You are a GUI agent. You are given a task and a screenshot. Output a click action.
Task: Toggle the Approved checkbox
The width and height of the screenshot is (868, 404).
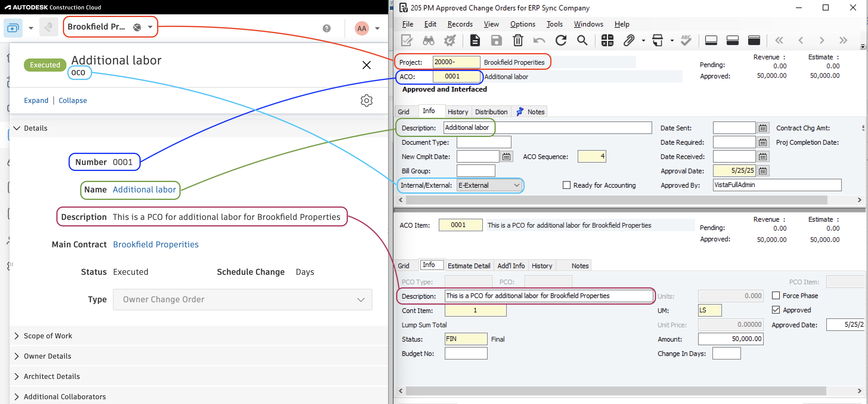tap(775, 310)
